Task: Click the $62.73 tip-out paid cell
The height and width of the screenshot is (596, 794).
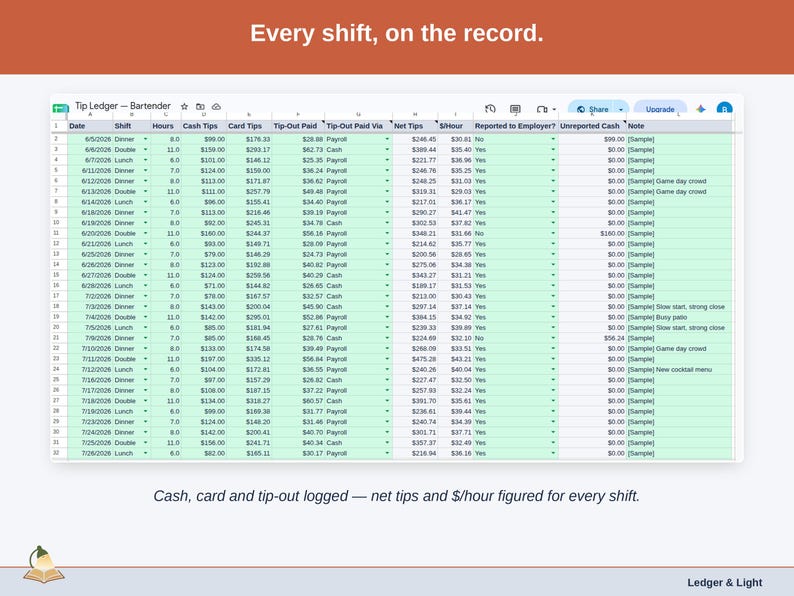Action: pos(298,149)
